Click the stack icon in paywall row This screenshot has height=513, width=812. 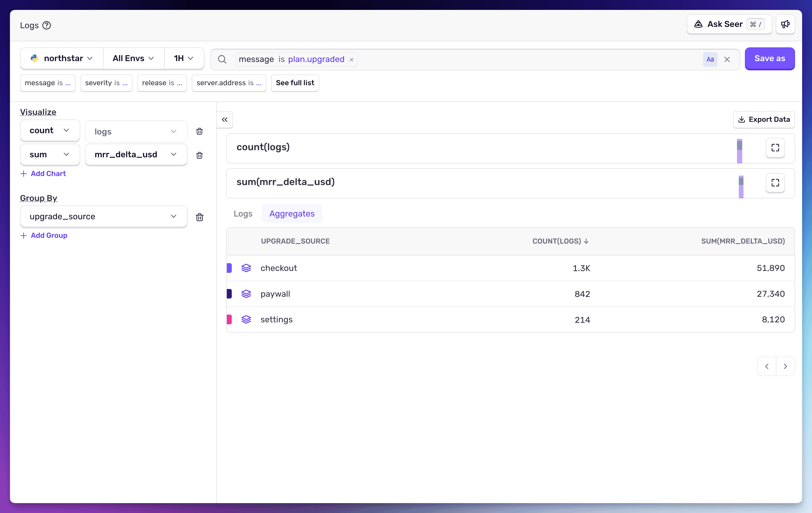246,294
